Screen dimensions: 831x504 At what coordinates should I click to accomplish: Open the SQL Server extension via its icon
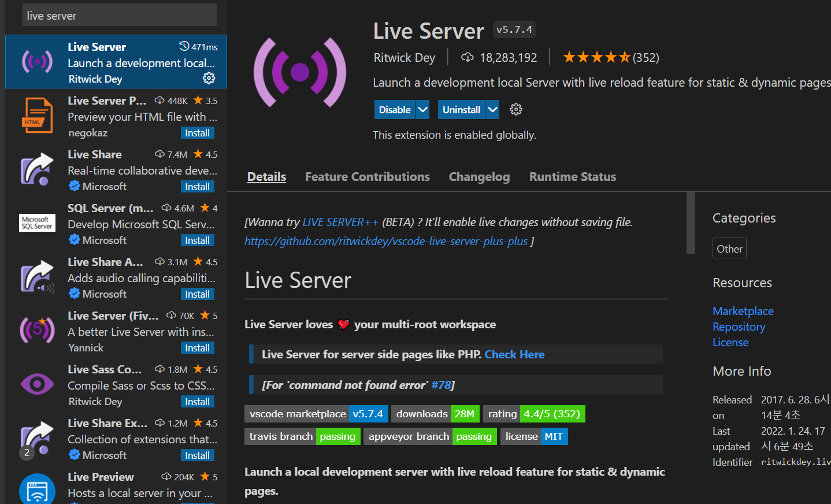pyautogui.click(x=36, y=223)
